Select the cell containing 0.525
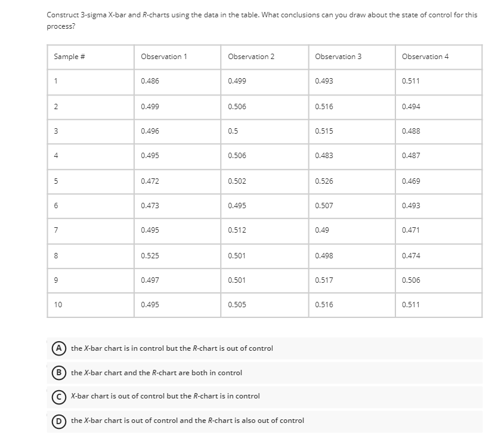 tap(149, 256)
